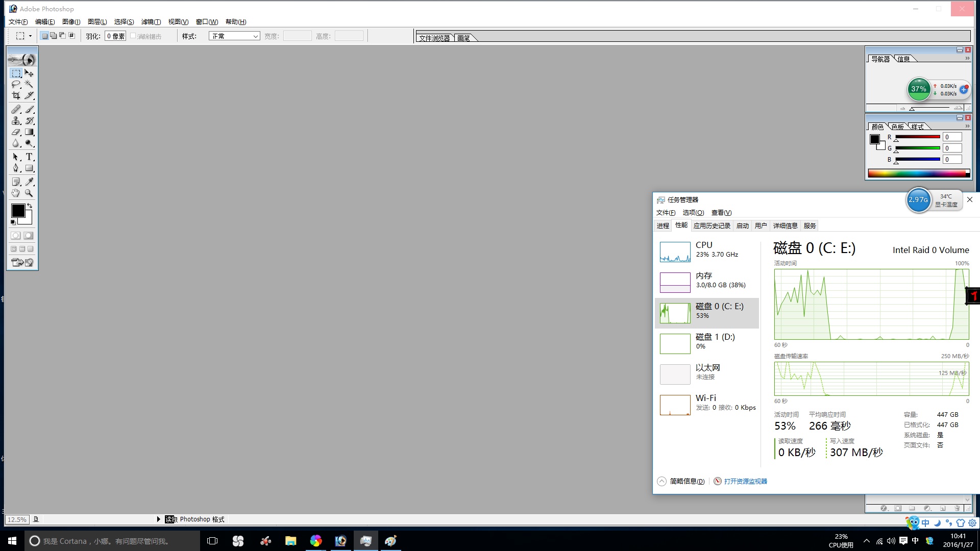Select the Gradient tool
Viewport: 980px width, 551px height.
[x=29, y=132]
